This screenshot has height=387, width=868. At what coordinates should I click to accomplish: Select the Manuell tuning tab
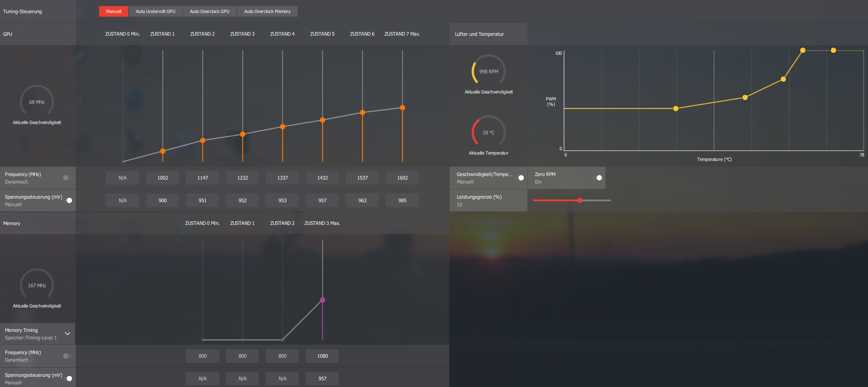(114, 11)
